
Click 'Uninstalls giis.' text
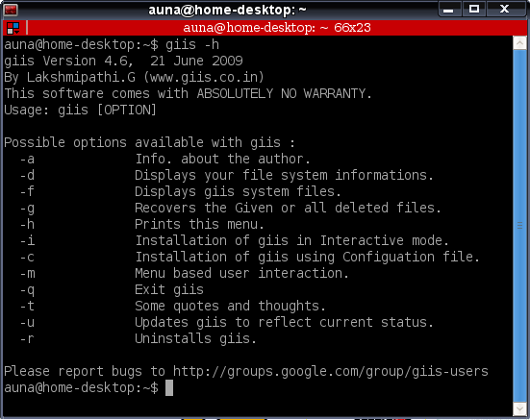(195, 338)
